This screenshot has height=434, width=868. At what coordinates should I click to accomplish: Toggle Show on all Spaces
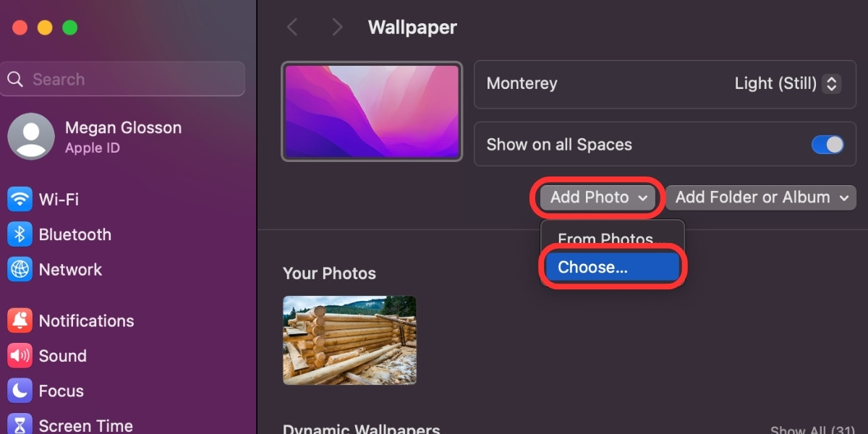tap(827, 144)
